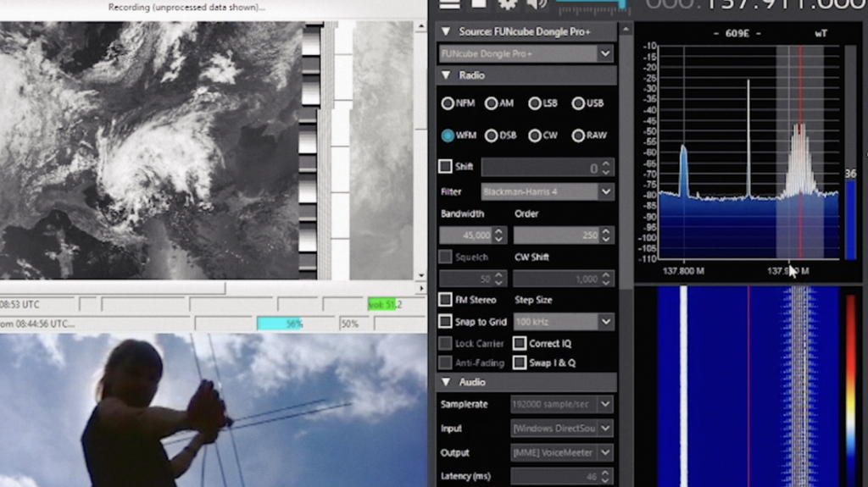The width and height of the screenshot is (868, 487).
Task: Increase Bandwidth with the up arrow
Action: 498,231
